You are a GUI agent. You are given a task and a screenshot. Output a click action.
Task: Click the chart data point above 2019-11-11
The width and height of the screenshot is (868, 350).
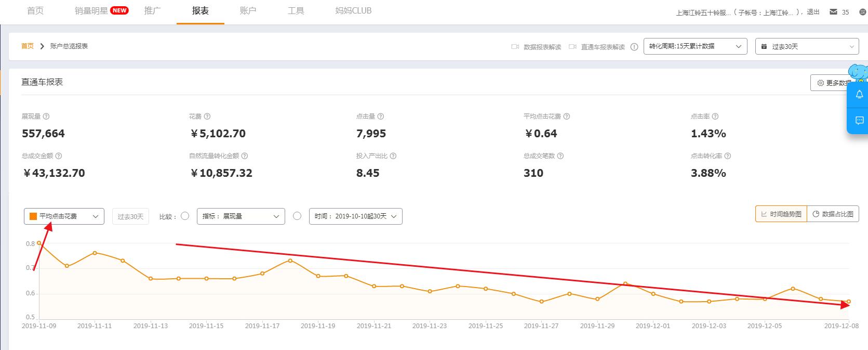[95, 253]
